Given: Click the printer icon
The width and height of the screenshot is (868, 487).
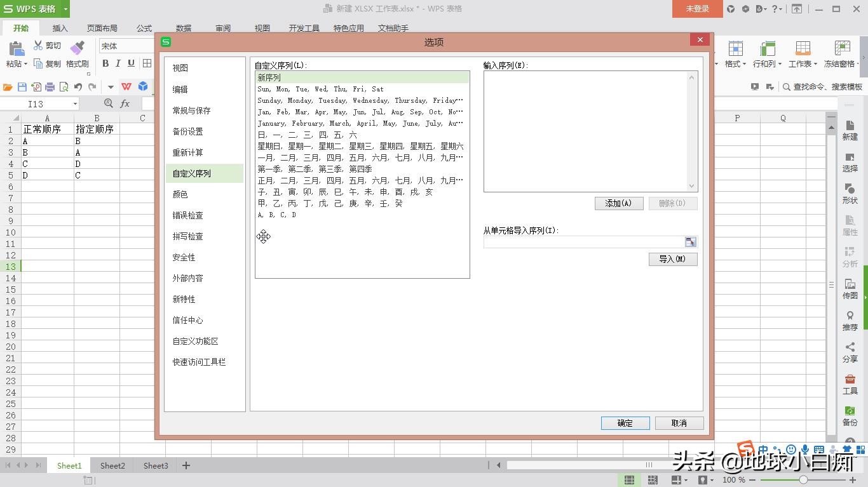Looking at the screenshot, I should click(x=50, y=87).
